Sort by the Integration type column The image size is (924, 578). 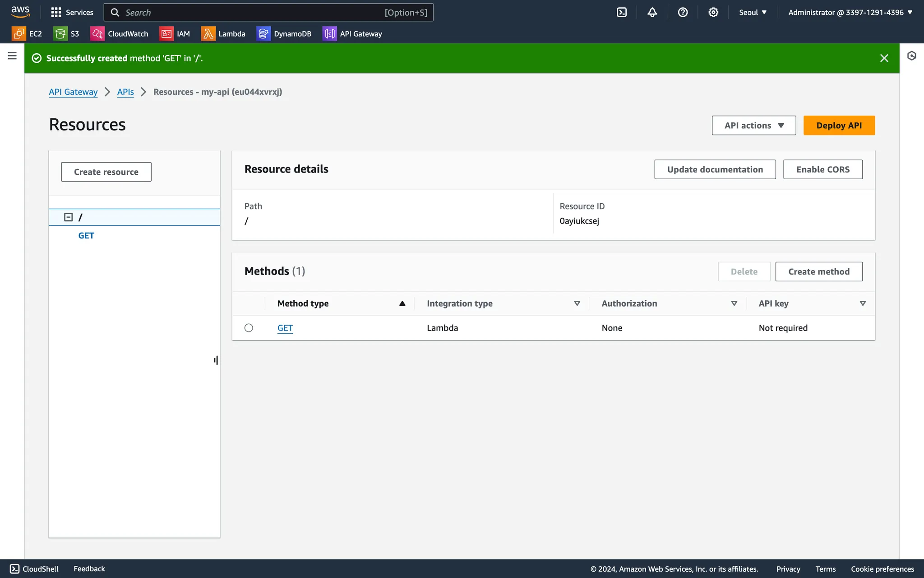point(503,303)
